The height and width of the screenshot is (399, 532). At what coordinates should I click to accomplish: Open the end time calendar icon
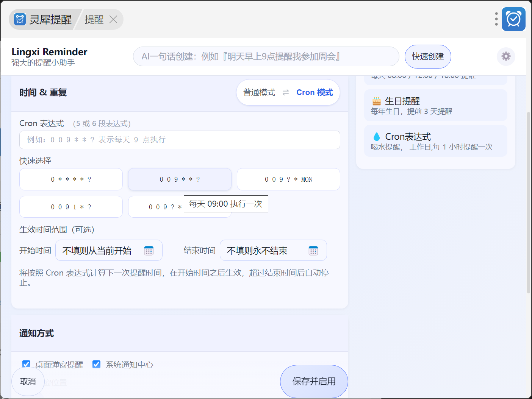(313, 251)
